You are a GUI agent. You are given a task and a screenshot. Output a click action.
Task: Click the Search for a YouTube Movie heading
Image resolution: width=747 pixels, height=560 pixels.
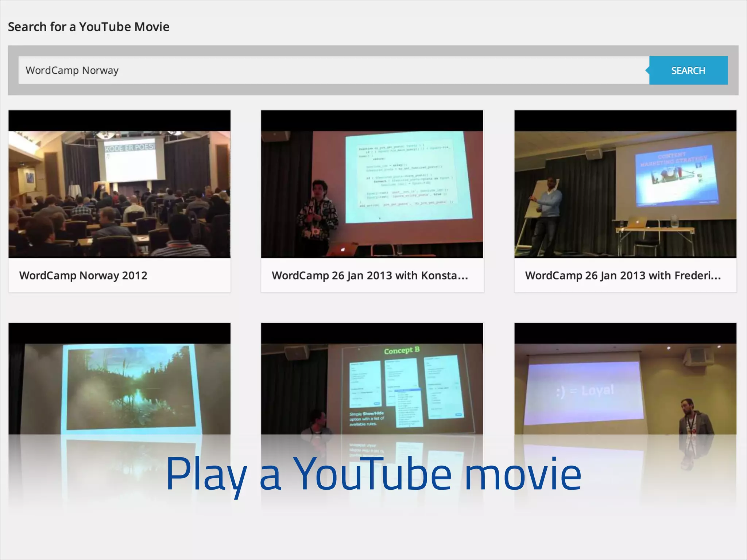pyautogui.click(x=89, y=27)
